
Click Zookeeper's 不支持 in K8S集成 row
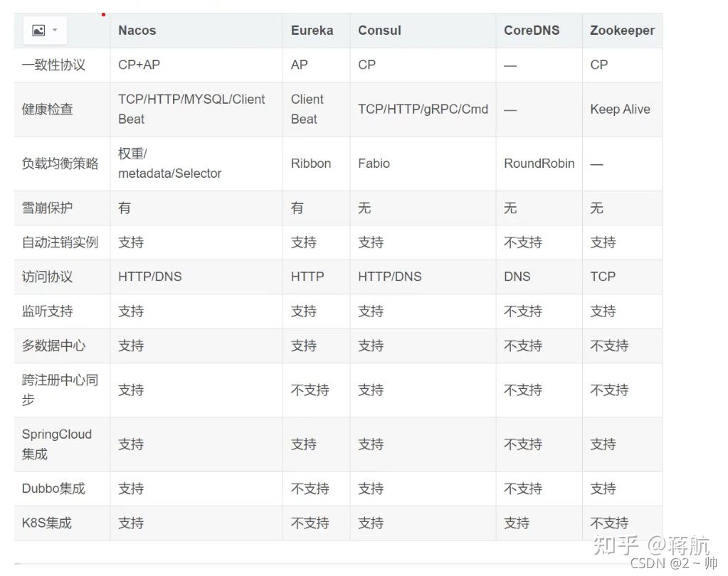point(608,523)
